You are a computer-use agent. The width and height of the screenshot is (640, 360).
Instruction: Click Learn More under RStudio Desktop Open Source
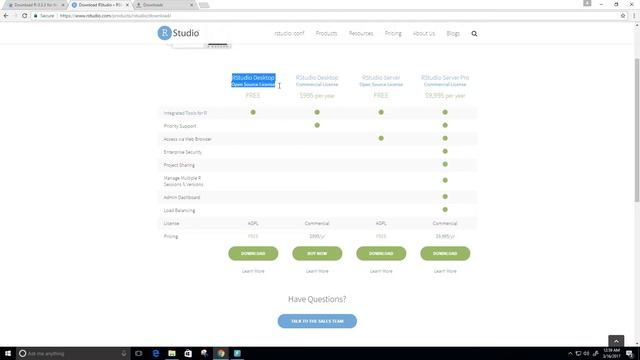(x=253, y=271)
